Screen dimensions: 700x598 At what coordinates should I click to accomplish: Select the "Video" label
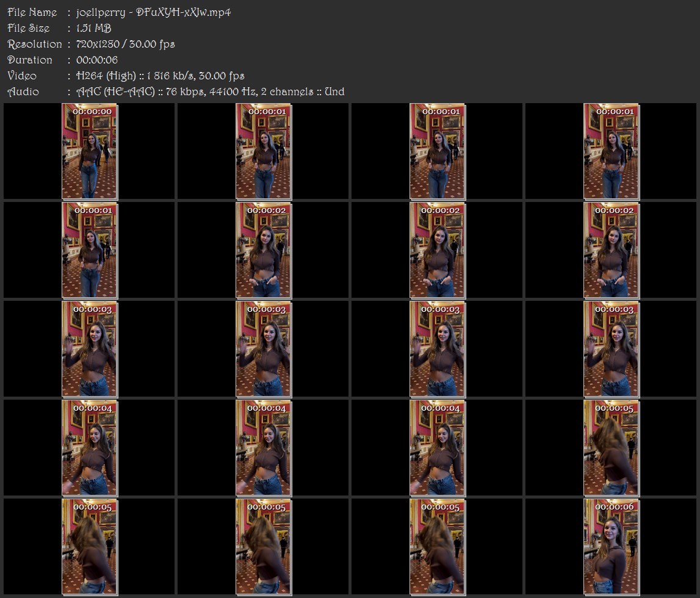pyautogui.click(x=22, y=76)
